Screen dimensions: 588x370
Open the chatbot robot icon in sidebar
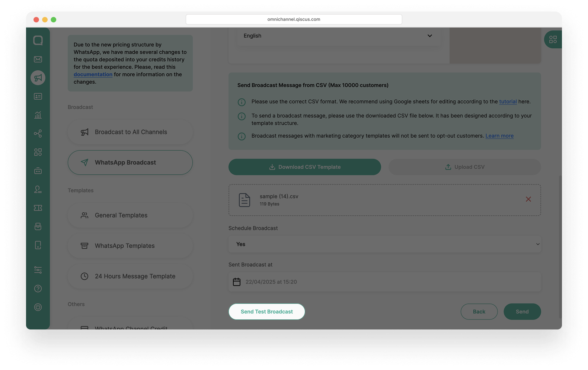[x=38, y=171]
